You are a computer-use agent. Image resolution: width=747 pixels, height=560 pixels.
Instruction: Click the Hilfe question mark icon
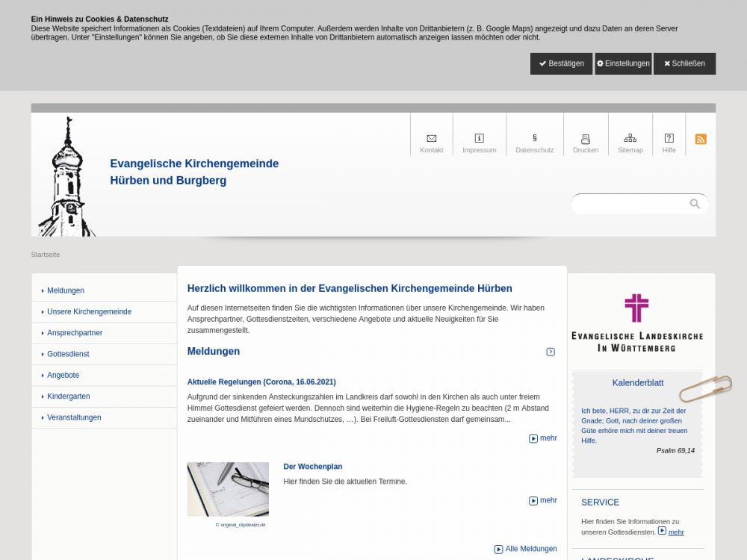tap(669, 138)
